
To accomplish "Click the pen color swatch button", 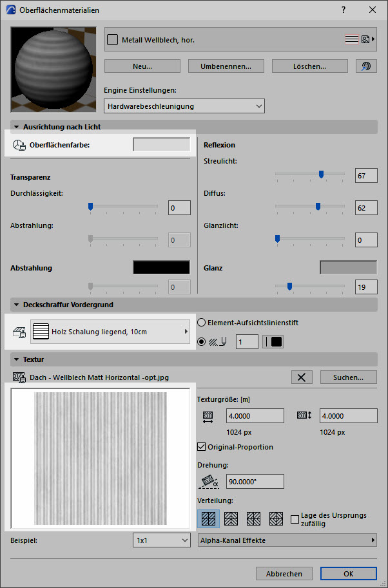I will click(273, 342).
